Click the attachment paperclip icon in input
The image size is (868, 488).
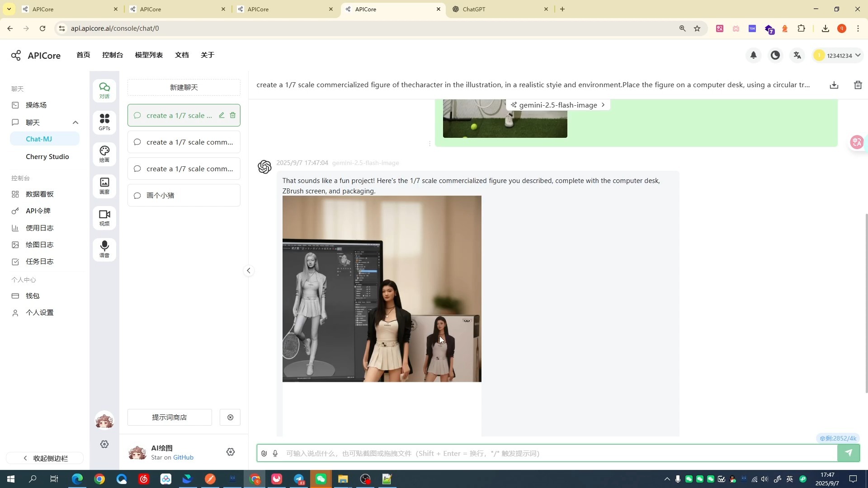tap(264, 453)
